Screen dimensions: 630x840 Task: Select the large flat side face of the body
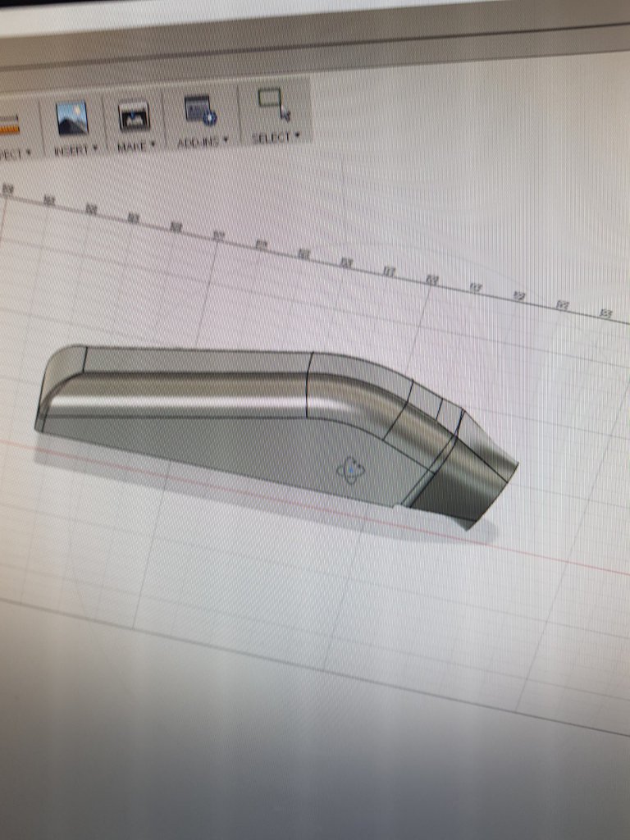[x=246, y=451]
